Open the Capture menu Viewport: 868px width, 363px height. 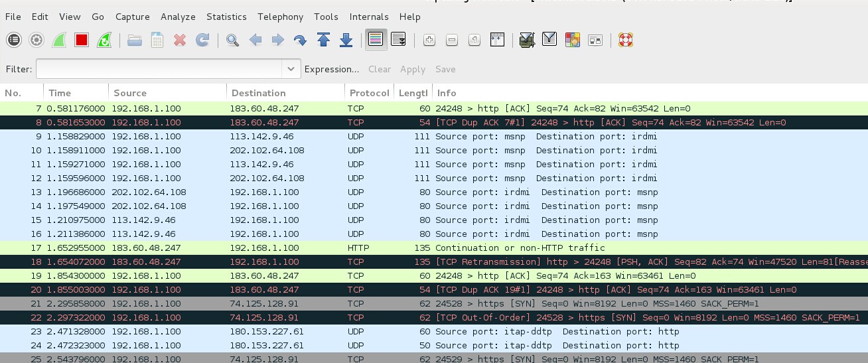(132, 17)
